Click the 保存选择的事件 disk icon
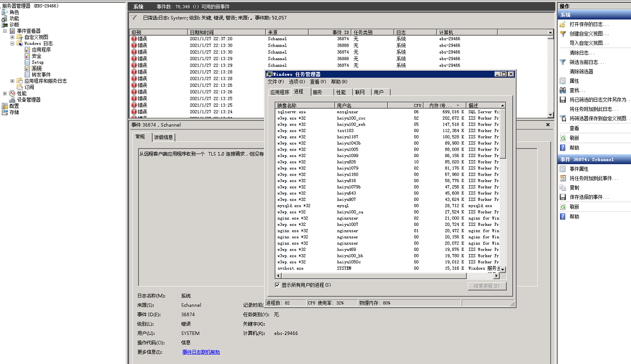 (x=563, y=197)
